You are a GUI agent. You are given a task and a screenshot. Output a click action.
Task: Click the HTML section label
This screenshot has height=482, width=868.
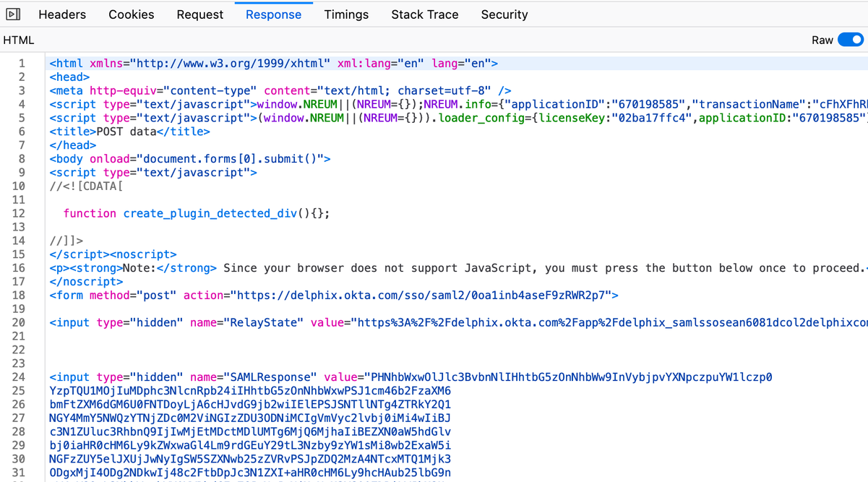click(x=19, y=40)
